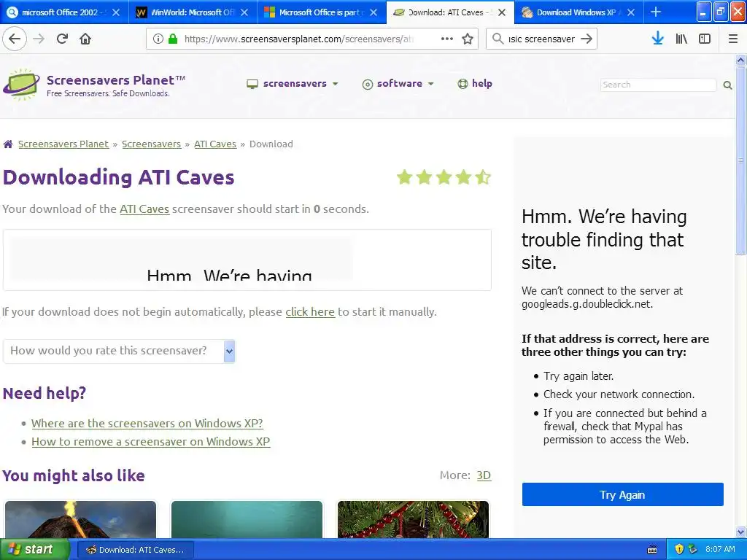Open the Christmas tree screensaver thumbnail
This screenshot has width=747, height=560.
click(413, 519)
